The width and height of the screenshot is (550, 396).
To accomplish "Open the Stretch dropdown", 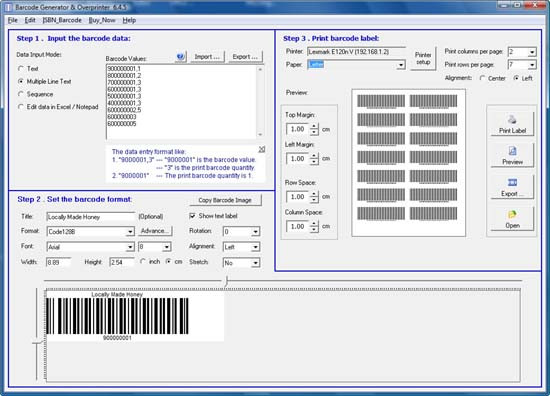I will click(x=256, y=263).
